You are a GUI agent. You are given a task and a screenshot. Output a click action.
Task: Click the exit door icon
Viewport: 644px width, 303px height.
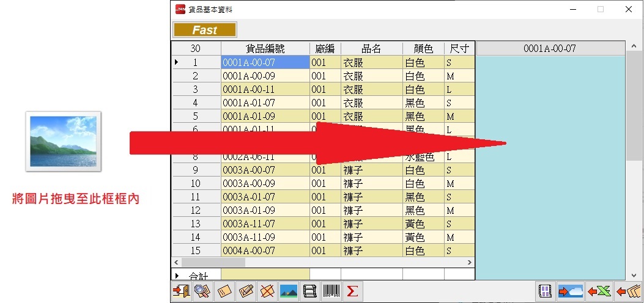tap(182, 292)
